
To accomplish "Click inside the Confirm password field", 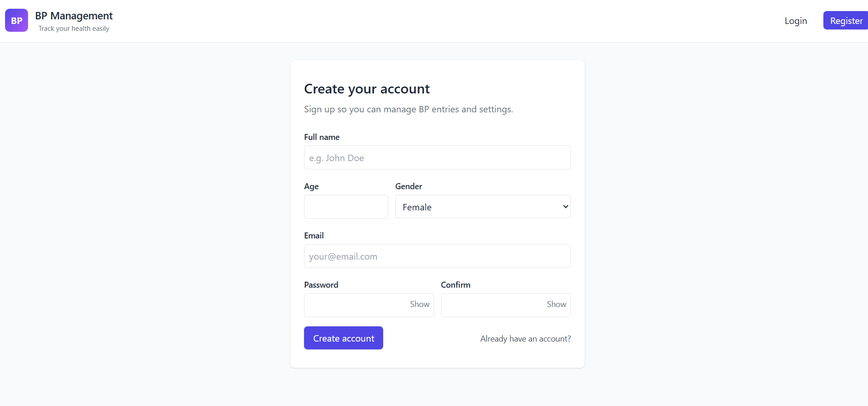I will 491,305.
